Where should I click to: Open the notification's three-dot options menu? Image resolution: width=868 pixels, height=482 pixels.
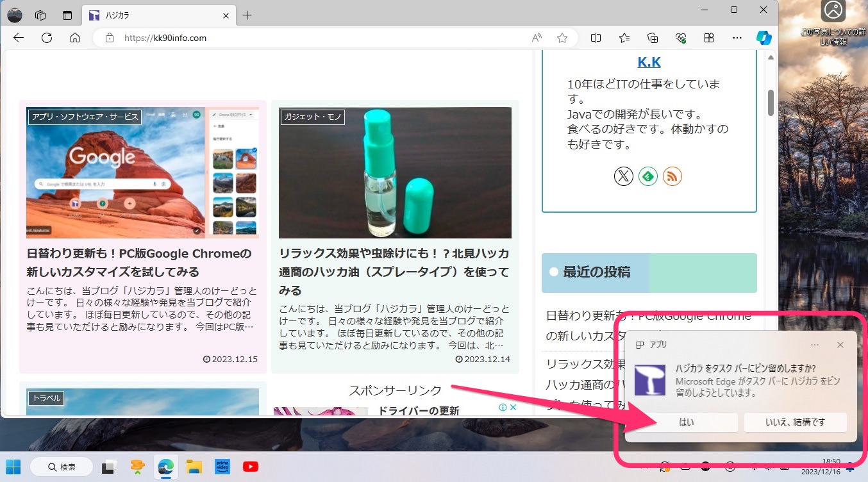pos(815,345)
